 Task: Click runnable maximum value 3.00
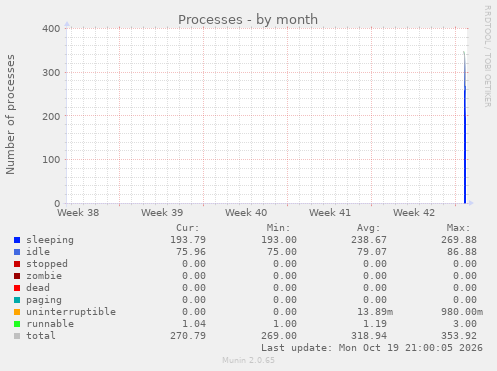pos(465,324)
